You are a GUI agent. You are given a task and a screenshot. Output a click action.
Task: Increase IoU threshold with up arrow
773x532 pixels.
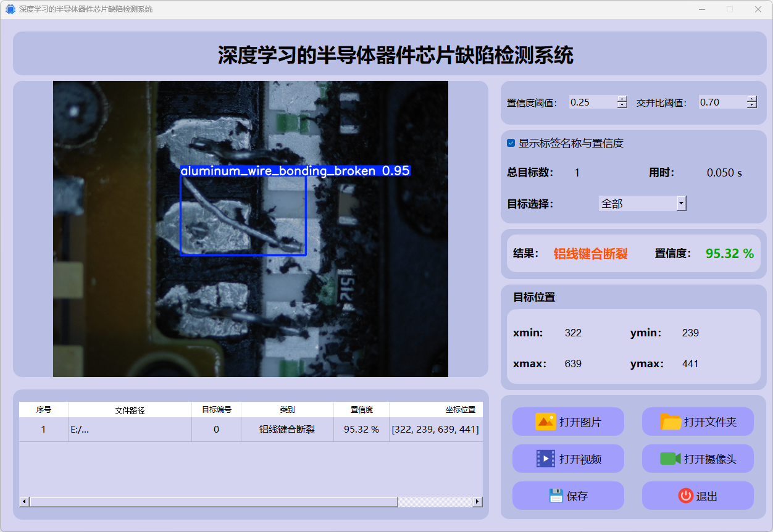coord(751,99)
